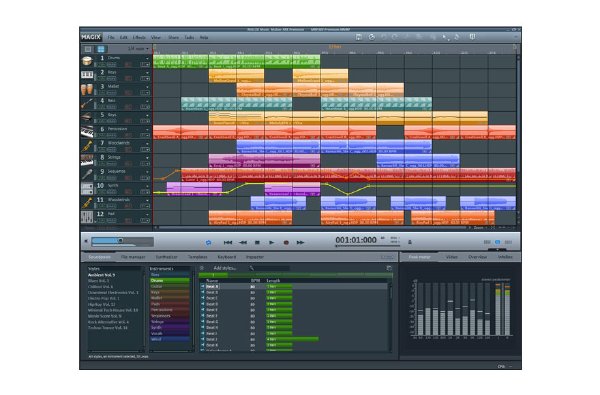Click the metronome icon beside the time display

tap(410, 242)
